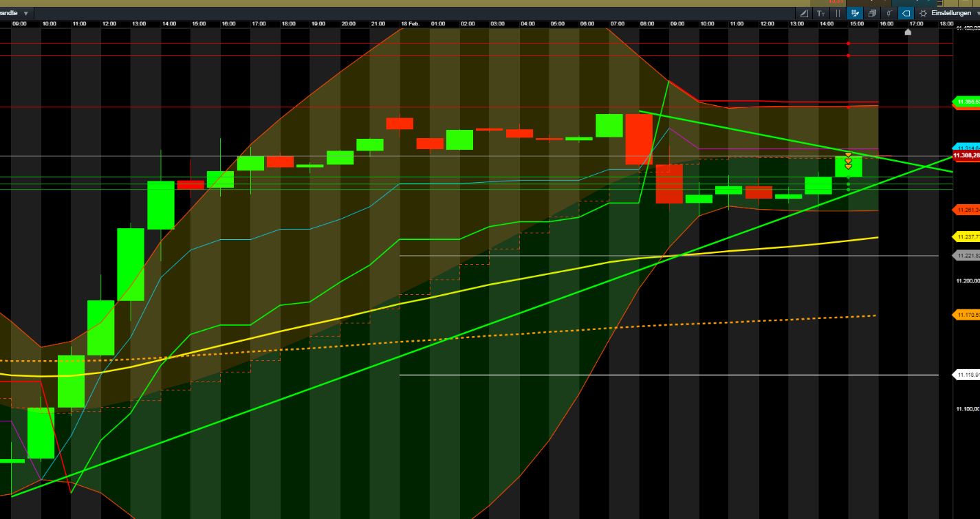The height and width of the screenshot is (519, 980).
Task: Expand the red price alert label options
Action: click(x=966, y=208)
